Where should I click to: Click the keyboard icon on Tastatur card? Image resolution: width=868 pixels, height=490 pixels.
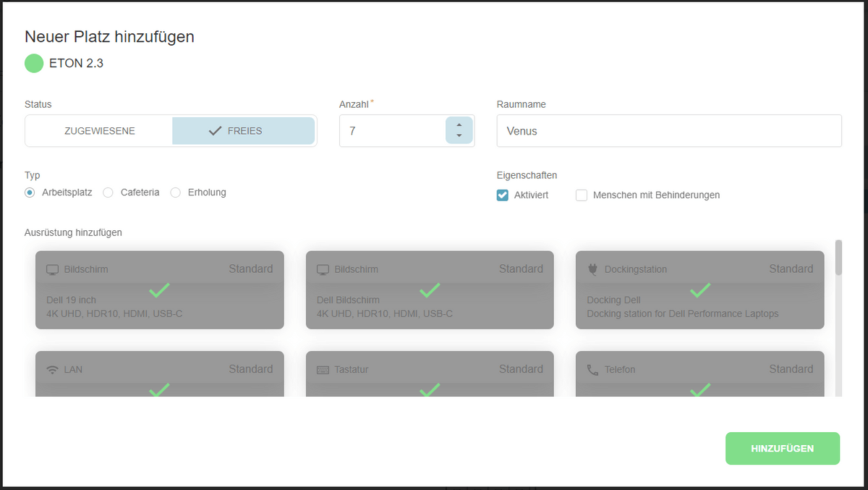(x=323, y=370)
